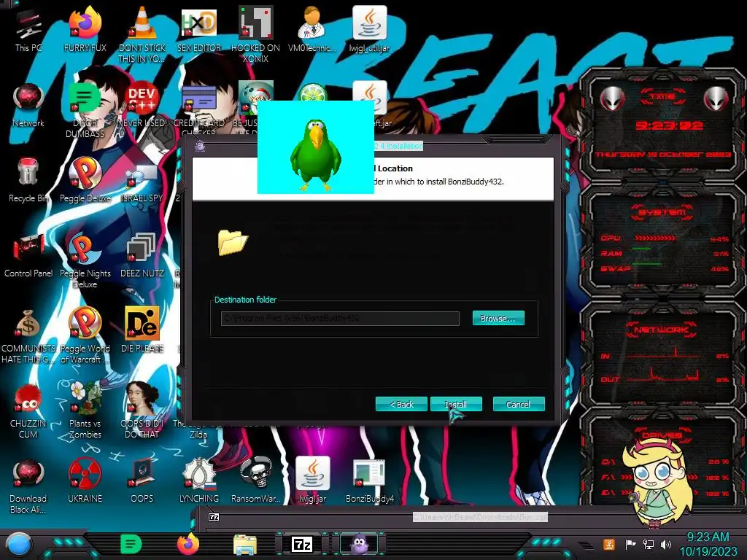Viewport: 747px width, 560px height.
Task: Open the VM0Technic desktop icon
Action: (x=312, y=30)
